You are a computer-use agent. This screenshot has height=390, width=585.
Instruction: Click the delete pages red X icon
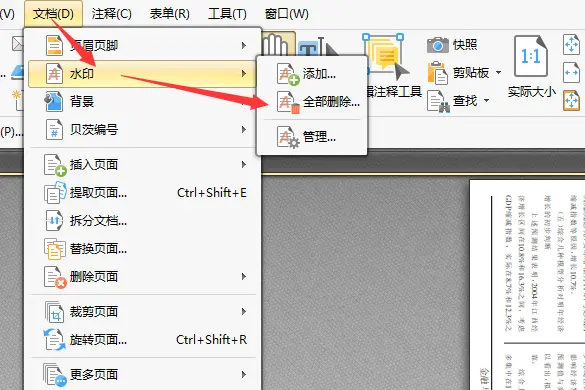(x=55, y=277)
